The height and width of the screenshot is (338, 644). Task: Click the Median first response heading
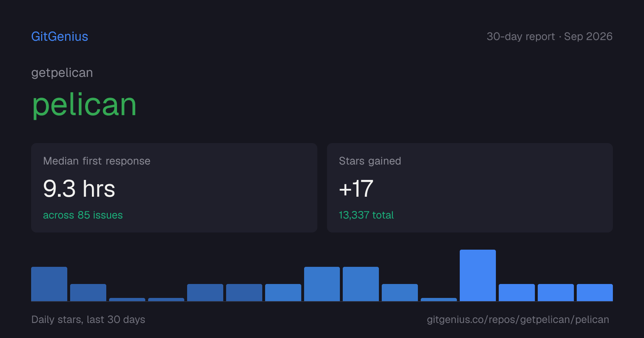97,161
